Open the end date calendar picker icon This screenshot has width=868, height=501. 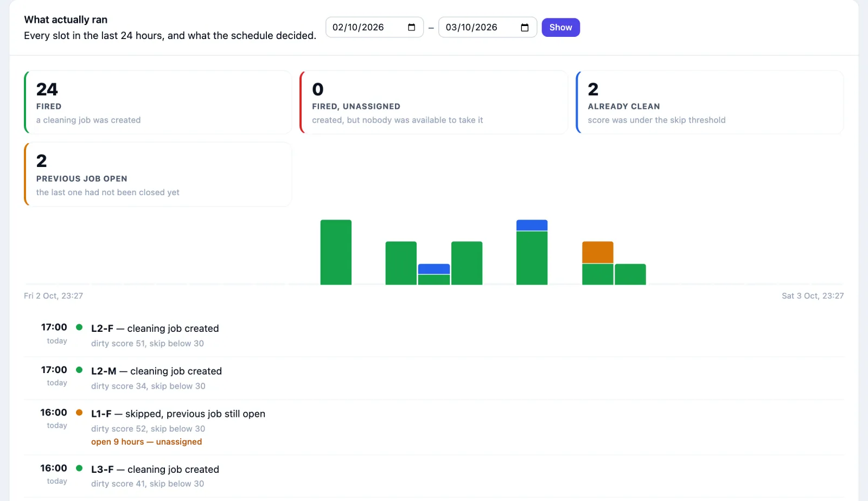(525, 28)
